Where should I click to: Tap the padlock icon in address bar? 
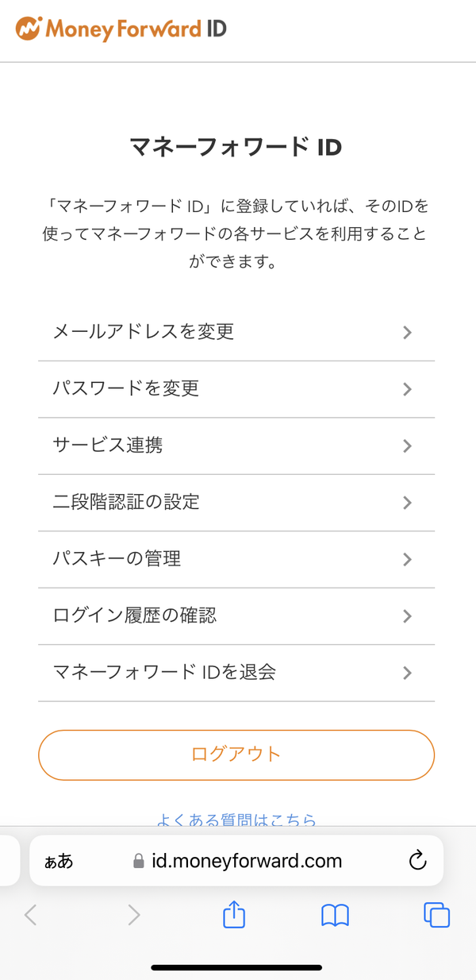pyautogui.click(x=139, y=861)
